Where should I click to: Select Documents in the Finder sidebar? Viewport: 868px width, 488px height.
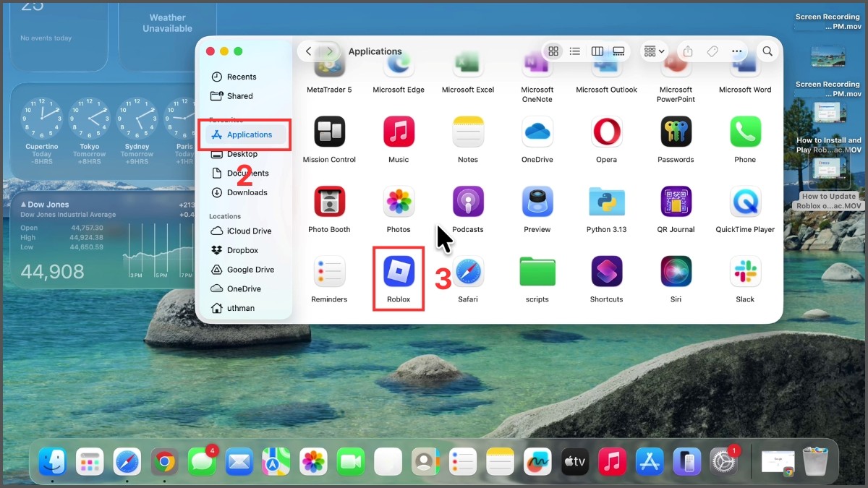coord(247,174)
